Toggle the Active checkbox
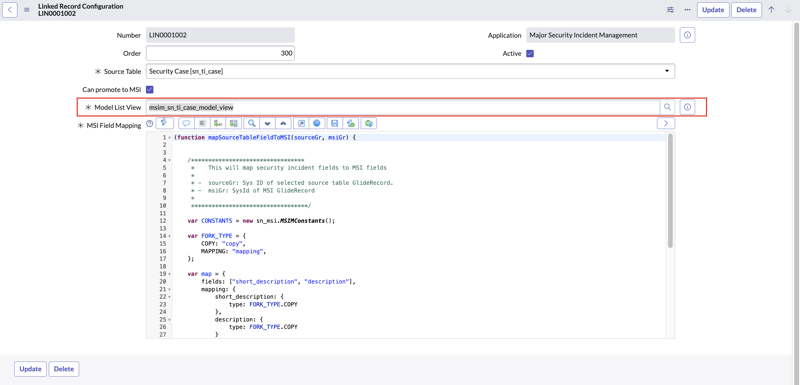This screenshot has height=385, width=800. (x=530, y=54)
